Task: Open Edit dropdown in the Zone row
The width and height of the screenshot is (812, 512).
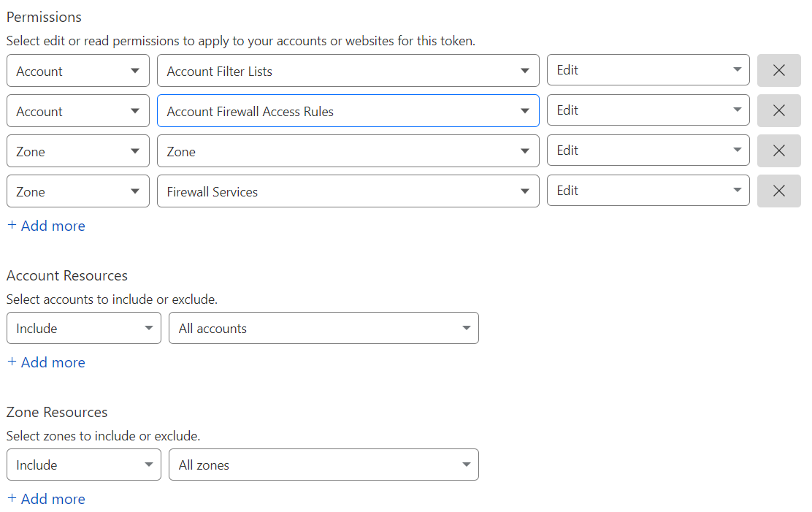Action: pos(648,150)
